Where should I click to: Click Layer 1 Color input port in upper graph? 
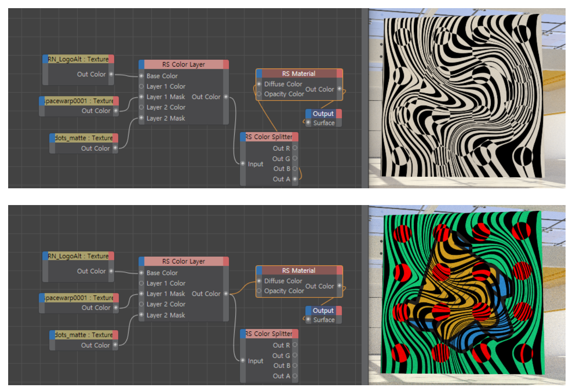[x=141, y=86]
